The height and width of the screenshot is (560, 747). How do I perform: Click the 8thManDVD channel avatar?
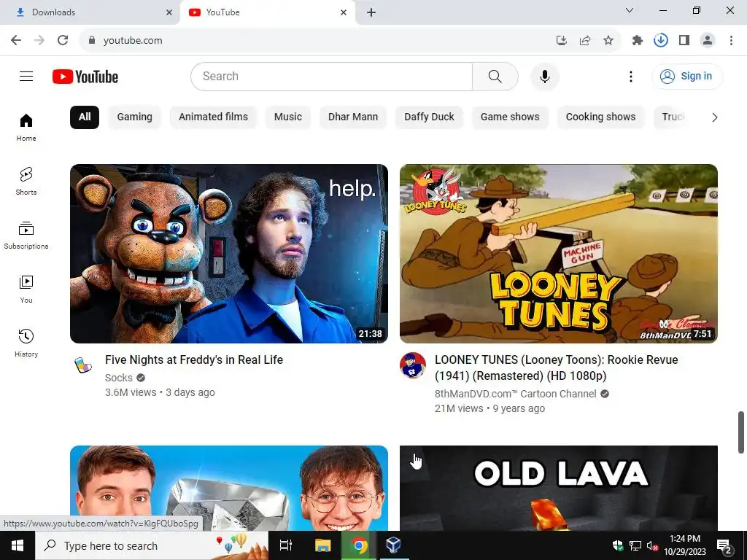[413, 366]
